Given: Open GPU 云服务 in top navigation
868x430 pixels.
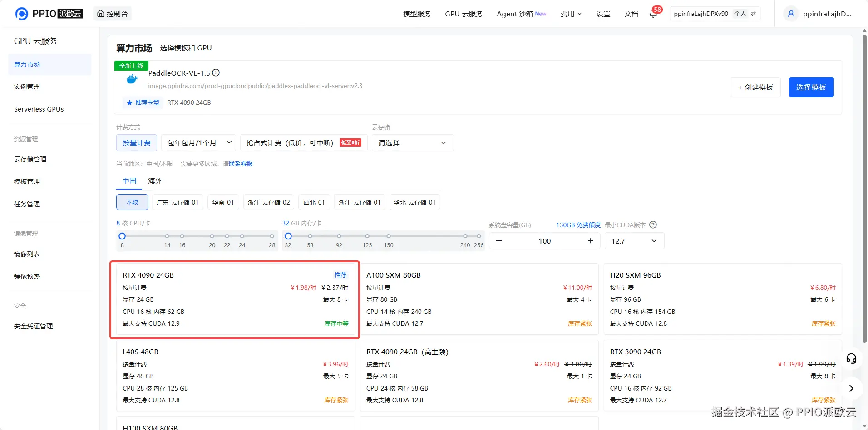Looking at the screenshot, I should 464,14.
